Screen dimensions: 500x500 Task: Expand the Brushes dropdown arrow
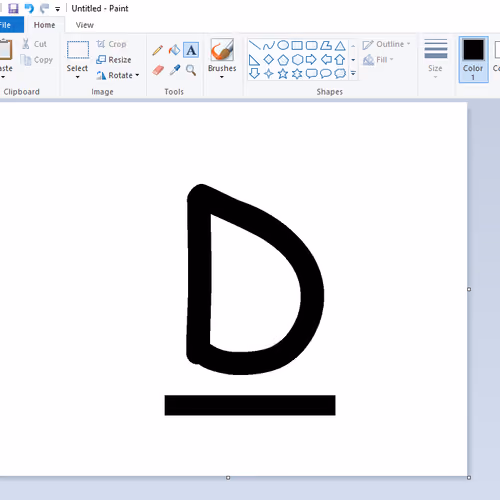click(x=222, y=77)
